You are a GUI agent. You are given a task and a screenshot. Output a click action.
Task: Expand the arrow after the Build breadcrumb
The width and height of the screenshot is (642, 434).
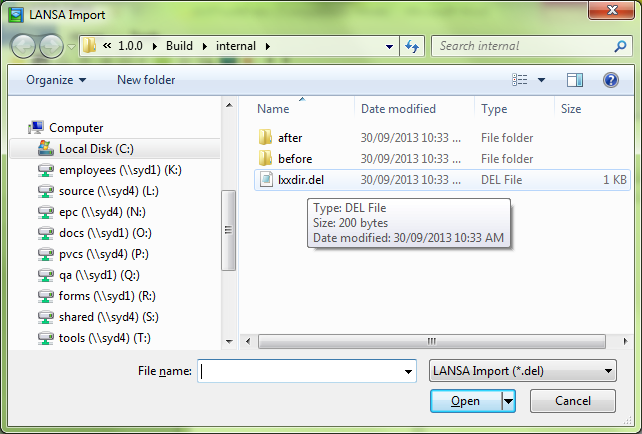[x=204, y=46]
